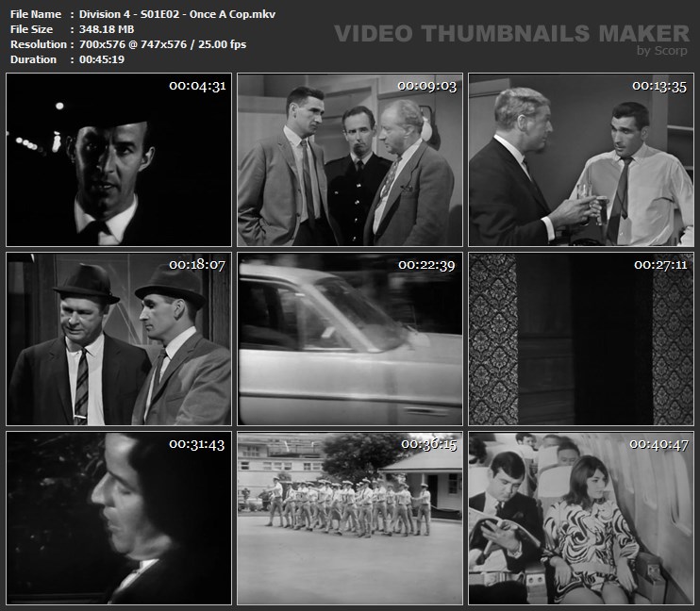Viewport: 700px width, 611px height.
Task: Open the profile thumbnail at 00:31:43
Action: point(119,519)
